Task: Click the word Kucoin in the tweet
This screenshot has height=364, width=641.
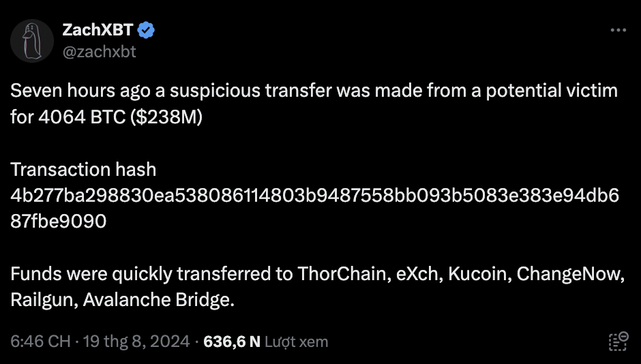Action: click(x=477, y=274)
